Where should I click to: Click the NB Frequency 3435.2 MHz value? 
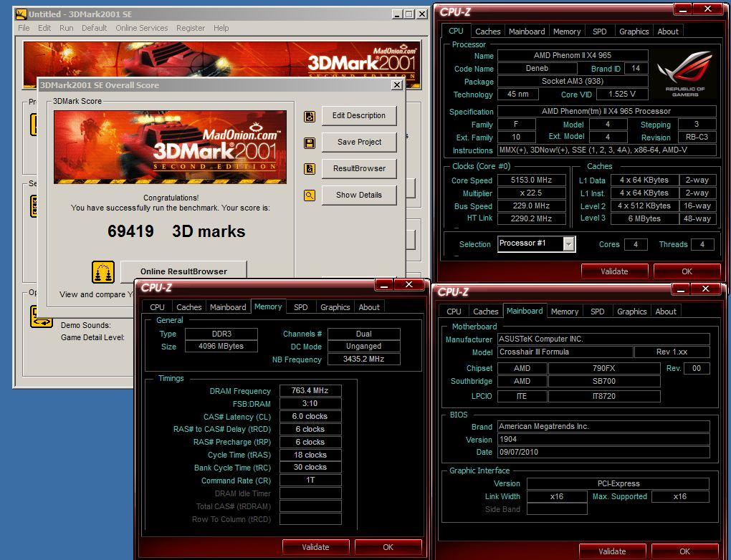tap(363, 359)
